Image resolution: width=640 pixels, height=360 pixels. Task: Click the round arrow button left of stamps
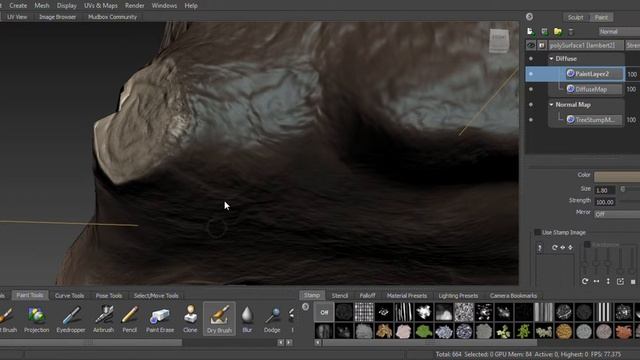pyautogui.click(x=305, y=307)
